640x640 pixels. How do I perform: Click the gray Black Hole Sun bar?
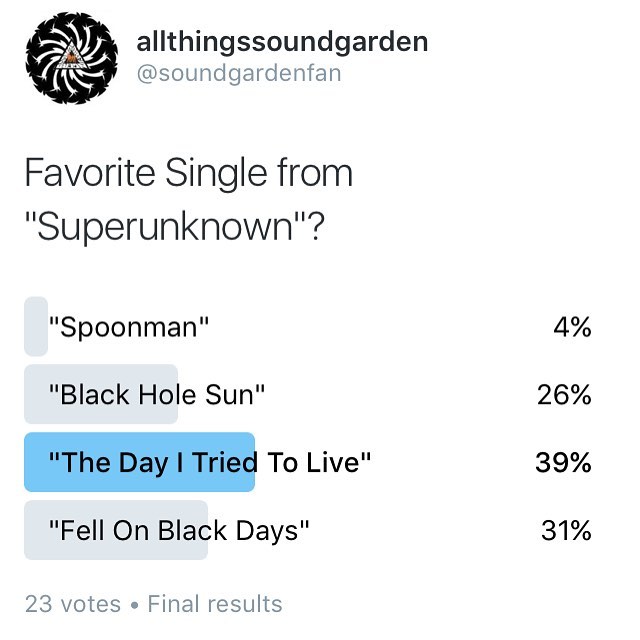[x=101, y=394]
